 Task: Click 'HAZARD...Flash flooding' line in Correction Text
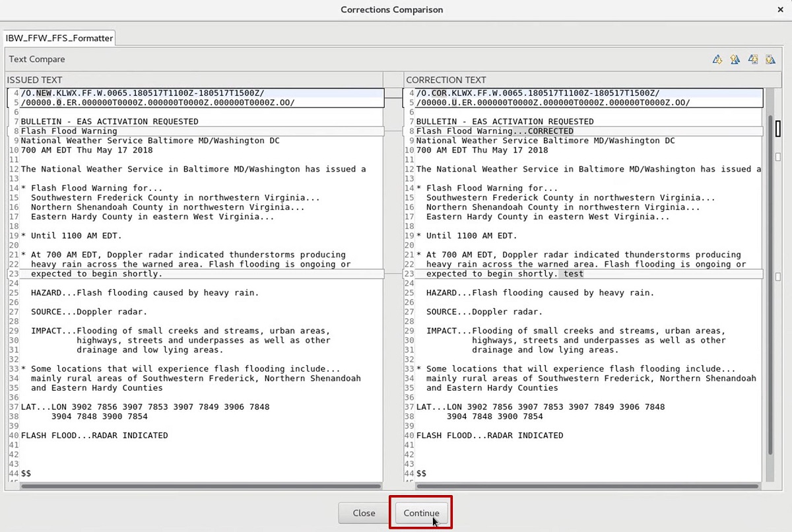click(x=541, y=292)
